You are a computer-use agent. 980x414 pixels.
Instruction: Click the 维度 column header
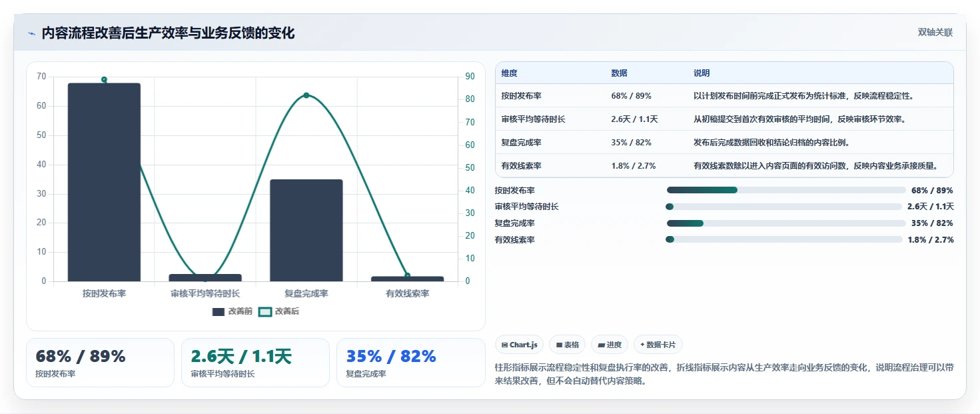click(510, 73)
